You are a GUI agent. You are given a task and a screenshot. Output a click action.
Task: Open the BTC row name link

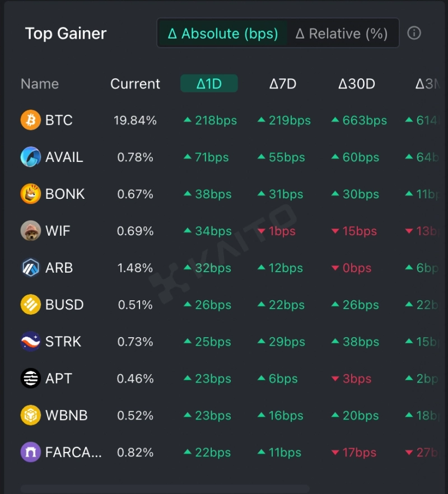pos(59,120)
